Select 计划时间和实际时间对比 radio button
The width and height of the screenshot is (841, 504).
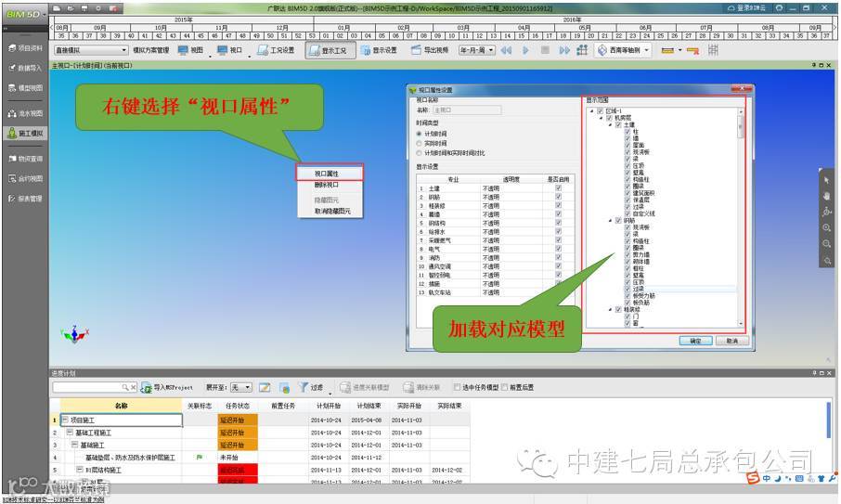419,153
